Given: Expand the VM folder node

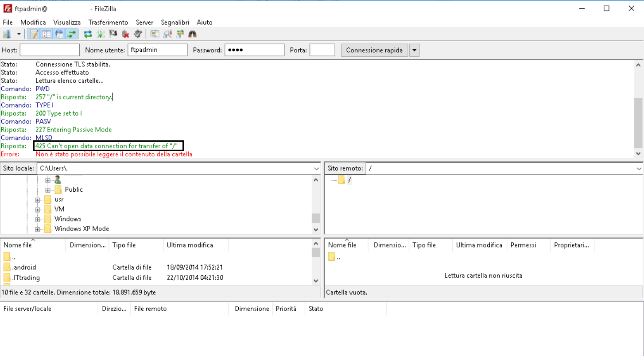Looking at the screenshot, I should coord(38,210).
